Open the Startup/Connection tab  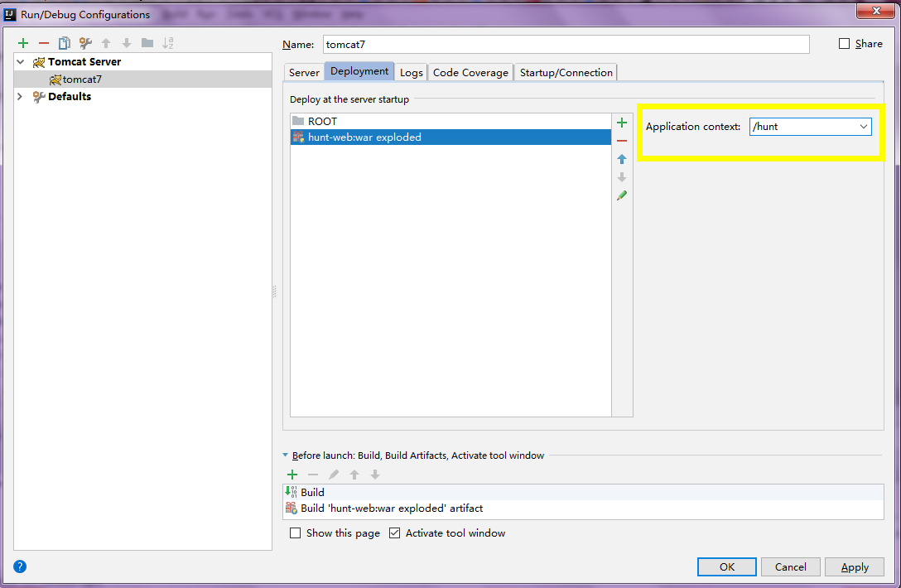(566, 72)
